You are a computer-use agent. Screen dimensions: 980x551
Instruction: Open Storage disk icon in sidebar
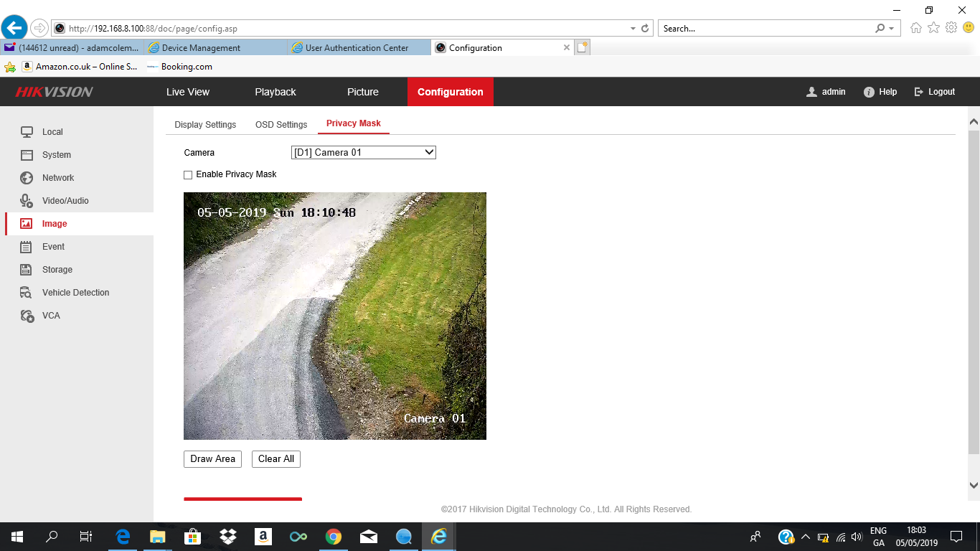(27, 270)
